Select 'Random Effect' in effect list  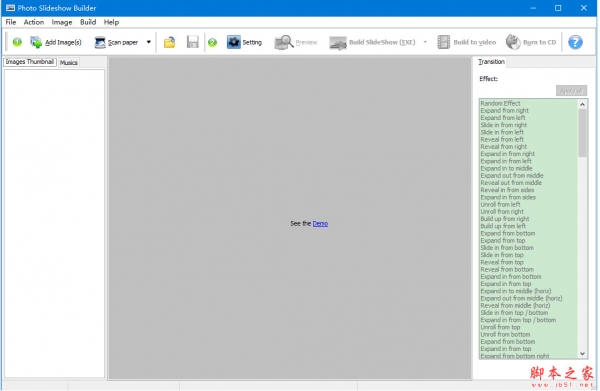[500, 103]
